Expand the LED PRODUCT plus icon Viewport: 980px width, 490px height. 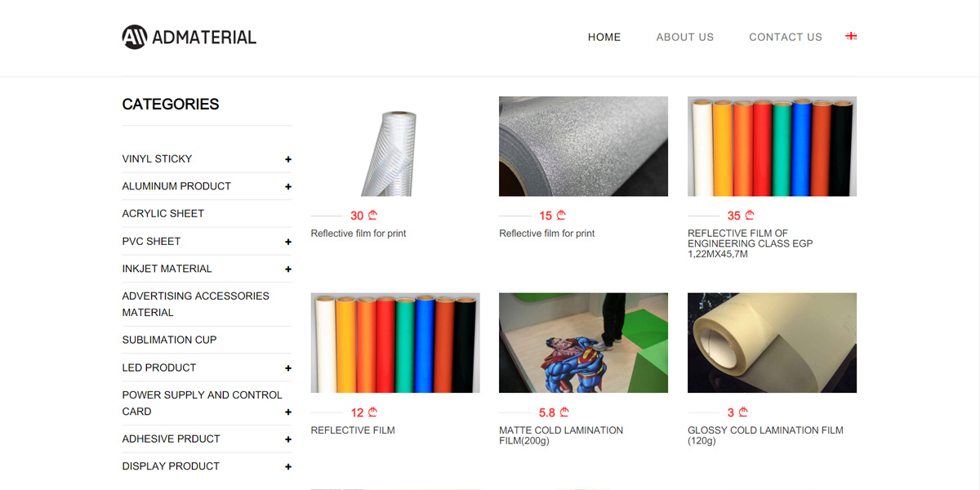[x=288, y=368]
